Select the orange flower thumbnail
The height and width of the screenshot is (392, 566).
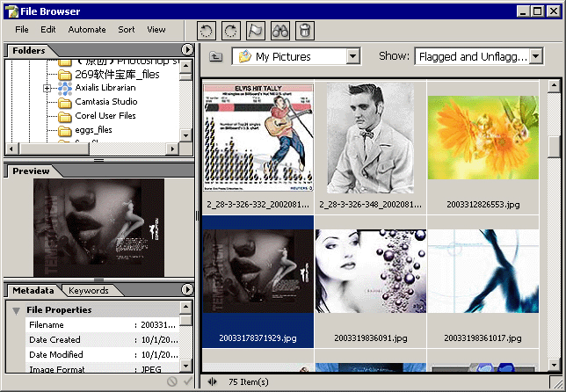click(483, 137)
